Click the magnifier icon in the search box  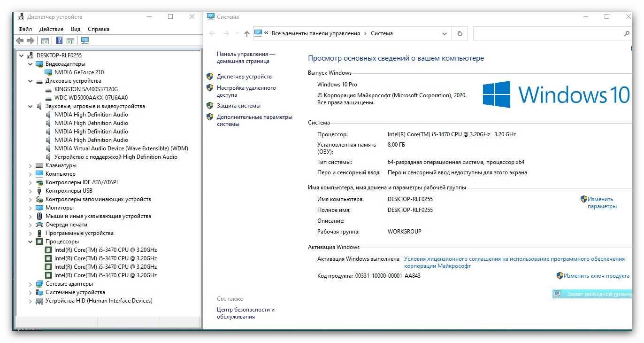pos(627,33)
